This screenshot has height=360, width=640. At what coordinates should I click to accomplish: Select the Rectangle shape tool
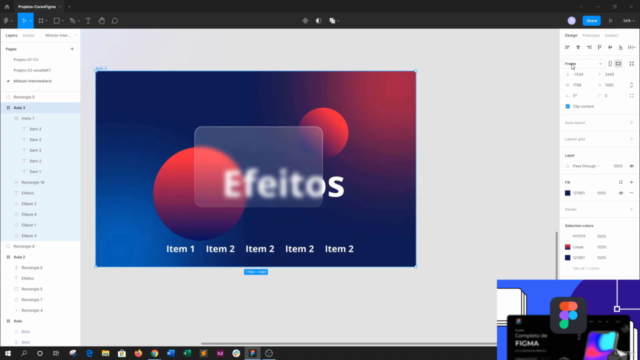(x=57, y=21)
